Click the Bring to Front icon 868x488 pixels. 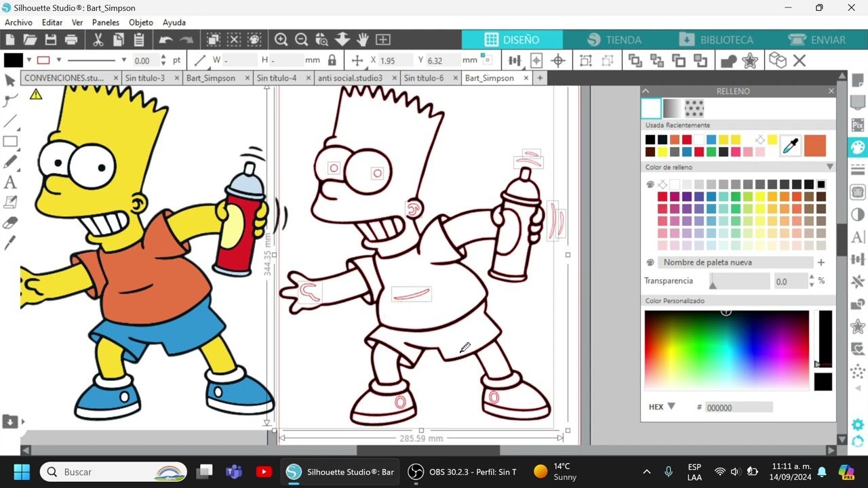pos(635,60)
